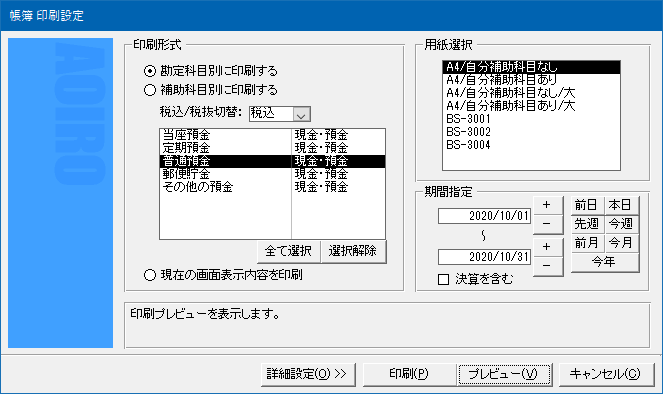Set period to 今週
Viewport: 663px width, 394px height.
(621, 224)
